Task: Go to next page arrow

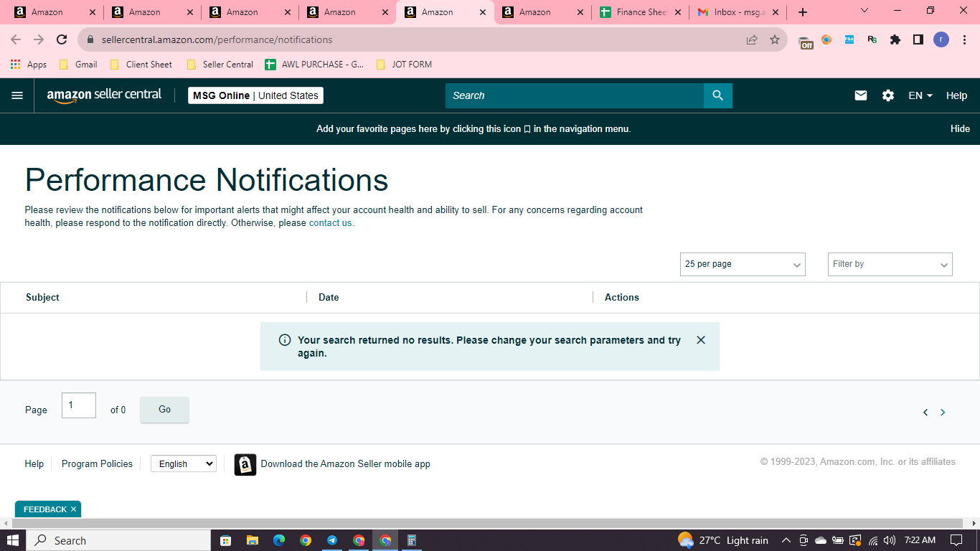Action: pyautogui.click(x=943, y=413)
